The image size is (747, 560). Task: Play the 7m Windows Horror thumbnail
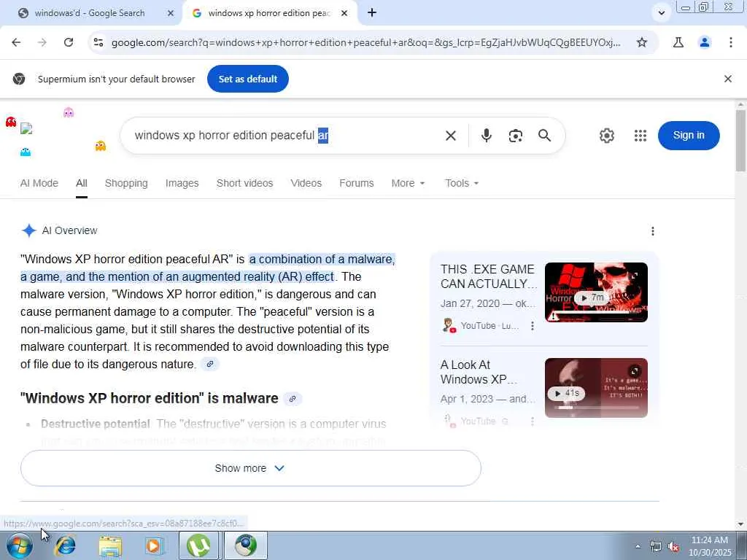(596, 292)
